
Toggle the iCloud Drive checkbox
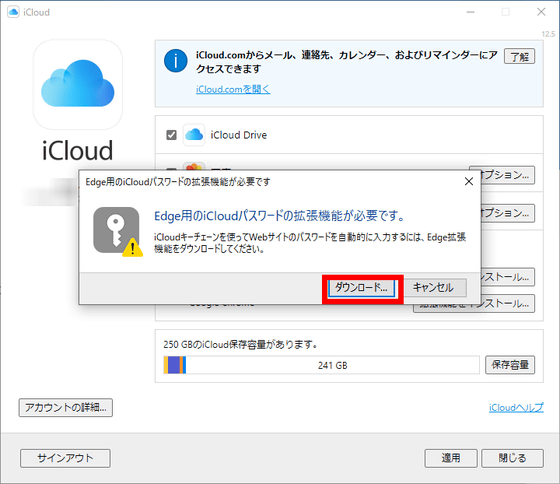click(x=171, y=135)
